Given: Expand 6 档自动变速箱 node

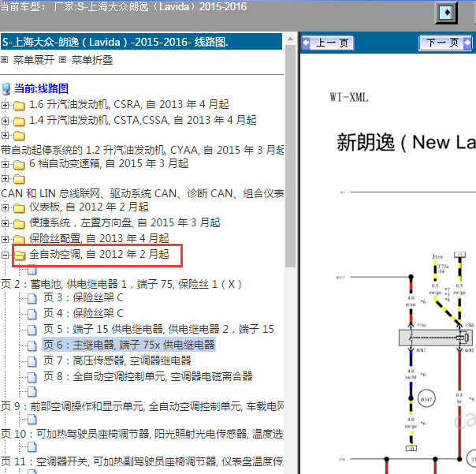Looking at the screenshot, I should click(x=5, y=164).
